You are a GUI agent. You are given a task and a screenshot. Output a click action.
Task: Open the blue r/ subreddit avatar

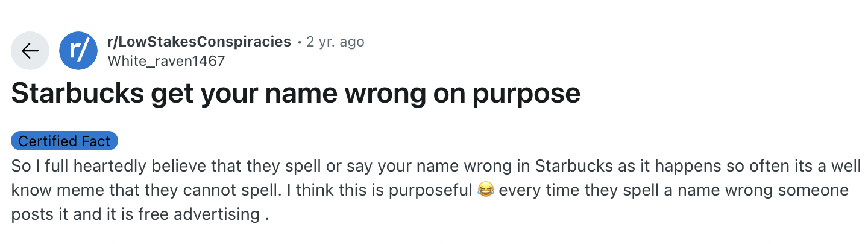tap(78, 51)
